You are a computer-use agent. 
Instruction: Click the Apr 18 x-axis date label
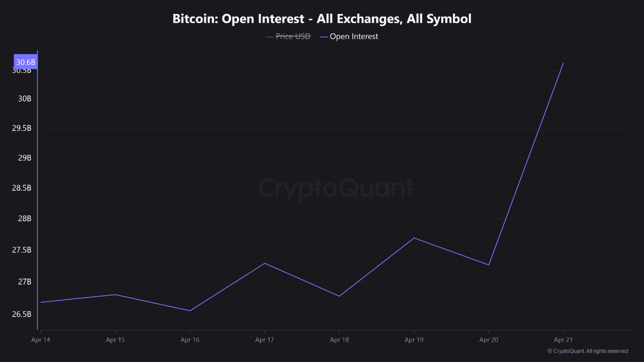(x=339, y=340)
